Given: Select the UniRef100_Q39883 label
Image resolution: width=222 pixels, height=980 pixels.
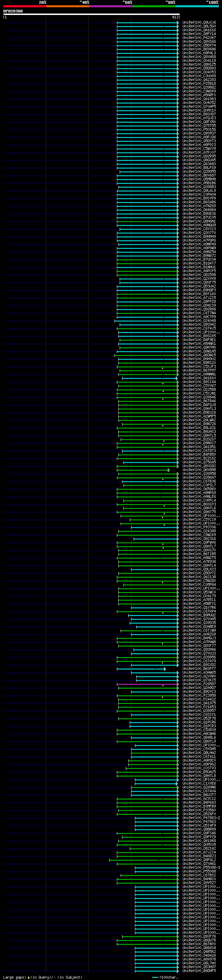Looking at the screenshot, I should 199,187.
